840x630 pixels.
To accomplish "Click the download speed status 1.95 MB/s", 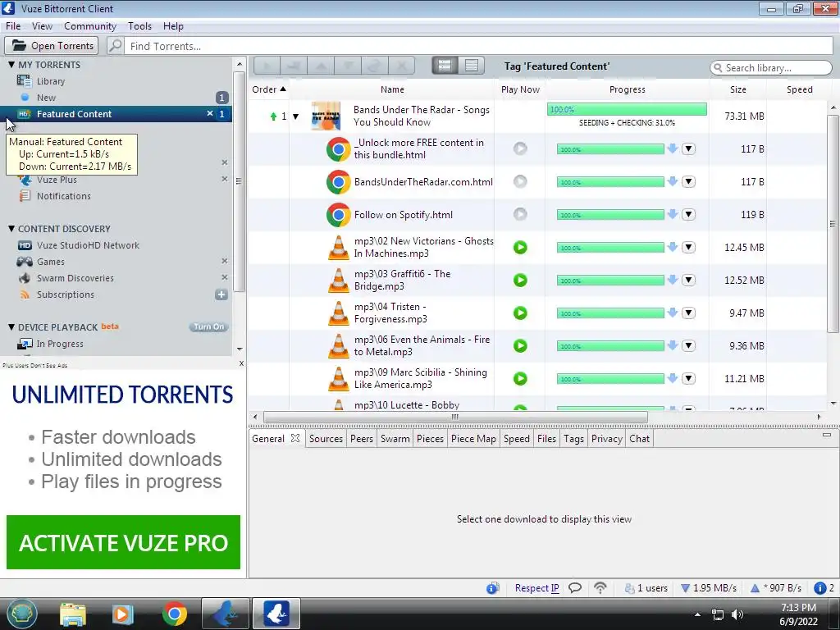I will coord(708,588).
